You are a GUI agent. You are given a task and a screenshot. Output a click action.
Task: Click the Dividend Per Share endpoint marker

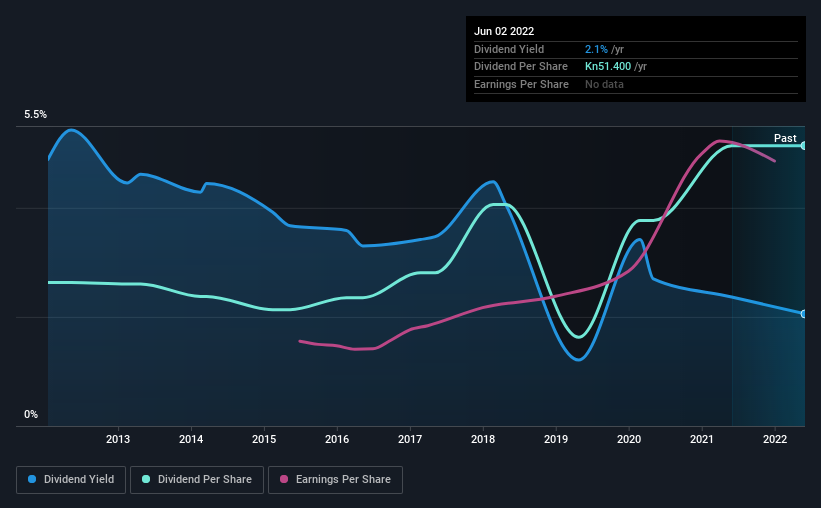click(x=804, y=146)
